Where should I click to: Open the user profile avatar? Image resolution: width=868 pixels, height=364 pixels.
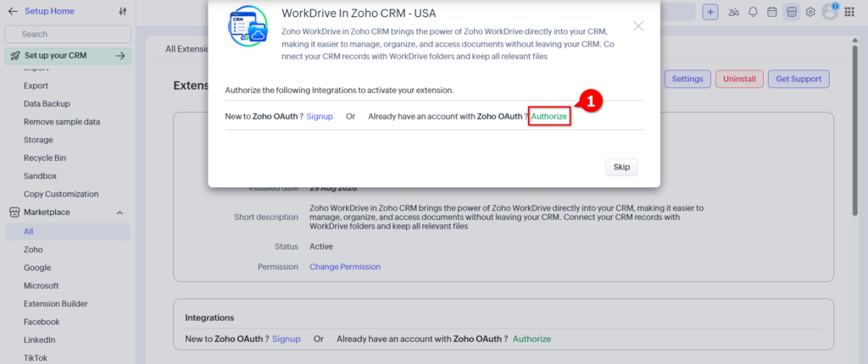829,12
